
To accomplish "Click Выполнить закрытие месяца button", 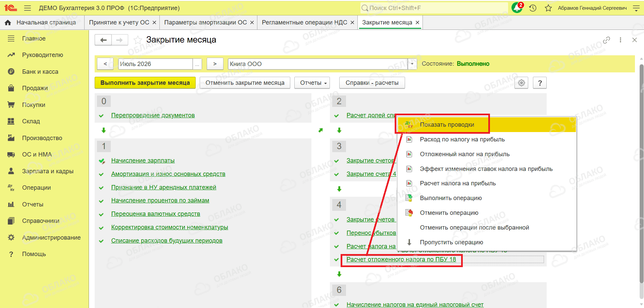I will pyautogui.click(x=145, y=83).
